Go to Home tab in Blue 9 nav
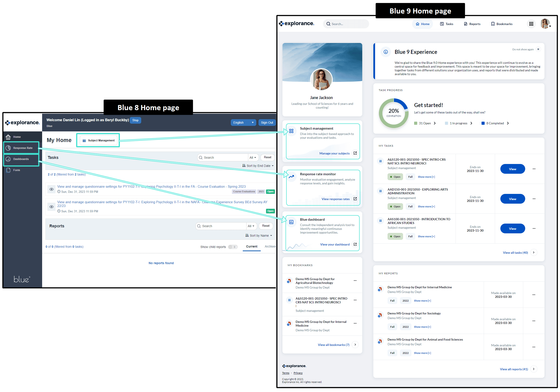 click(423, 24)
